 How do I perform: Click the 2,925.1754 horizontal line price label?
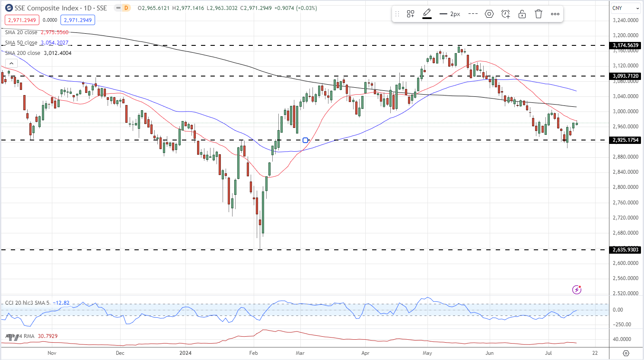pyautogui.click(x=625, y=140)
